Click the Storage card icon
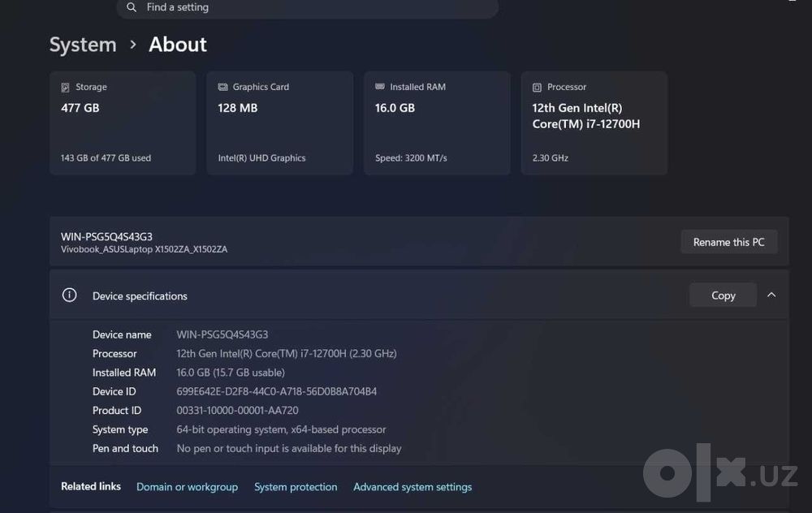The height and width of the screenshot is (513, 812). click(x=65, y=88)
